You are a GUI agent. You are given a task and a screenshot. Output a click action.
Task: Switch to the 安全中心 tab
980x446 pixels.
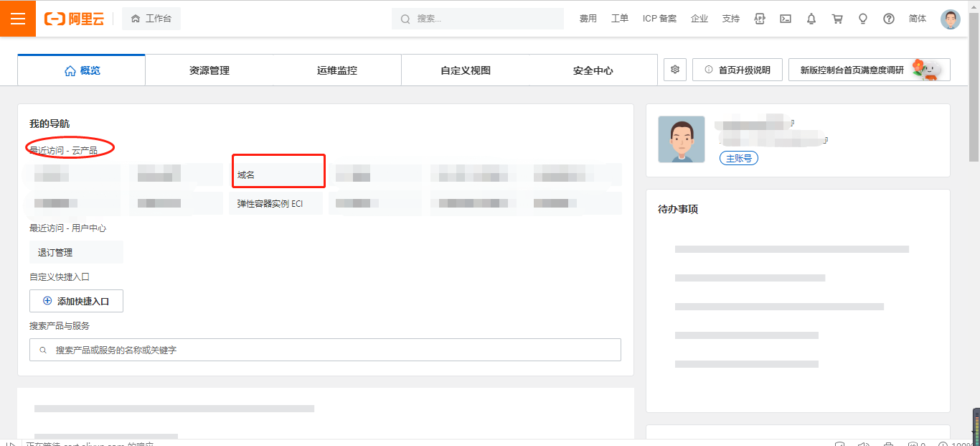593,70
